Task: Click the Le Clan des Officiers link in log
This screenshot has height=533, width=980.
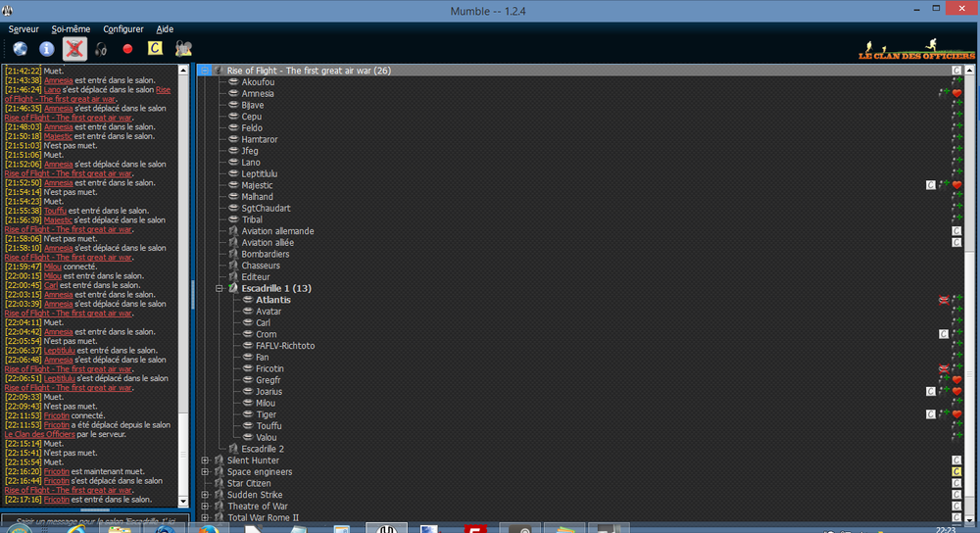Action: click(39, 434)
